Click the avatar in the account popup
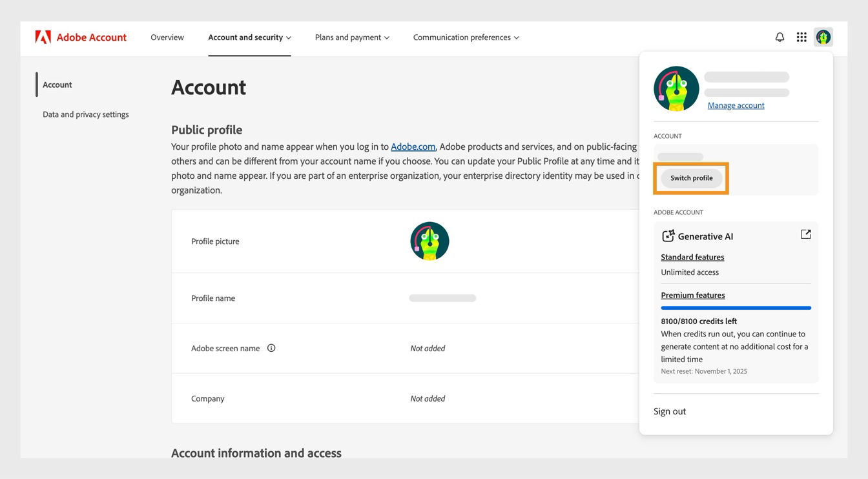868x479 pixels. (x=676, y=87)
